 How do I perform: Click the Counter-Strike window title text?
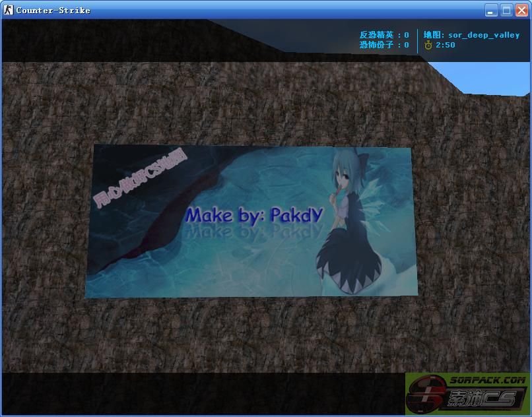(x=53, y=10)
